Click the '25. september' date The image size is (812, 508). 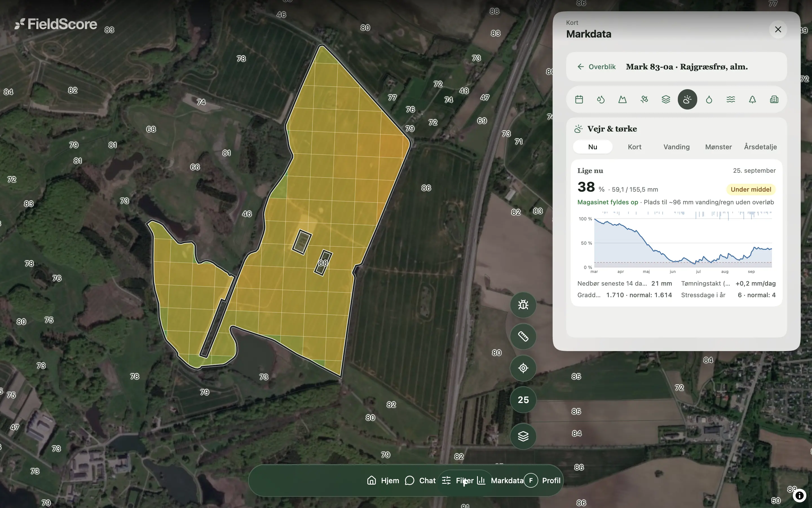754,171
